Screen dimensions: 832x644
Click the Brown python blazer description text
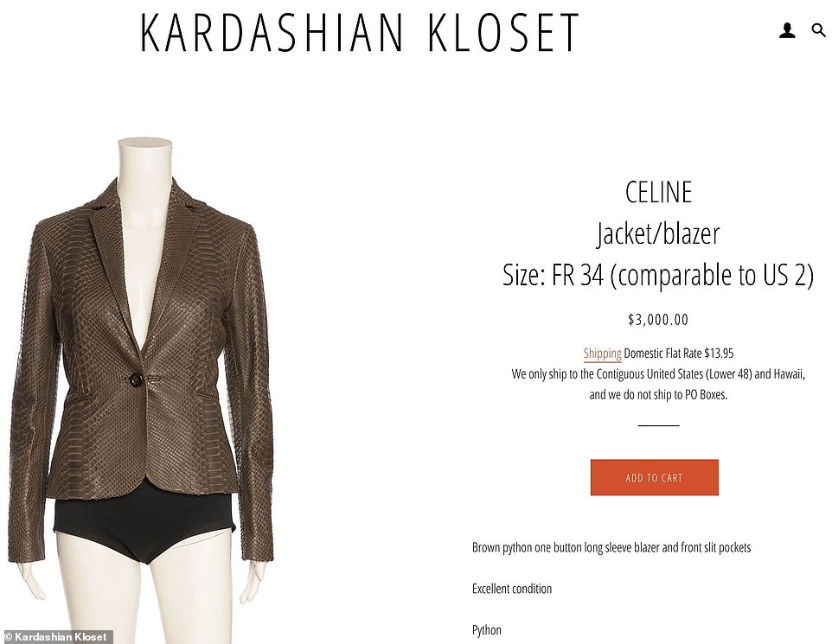click(x=611, y=547)
